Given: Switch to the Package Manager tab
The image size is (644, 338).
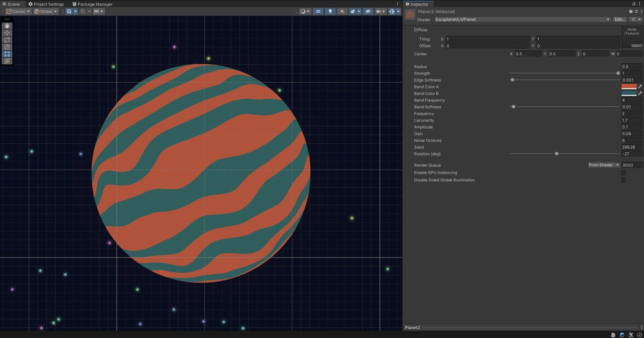Looking at the screenshot, I should (x=92, y=4).
